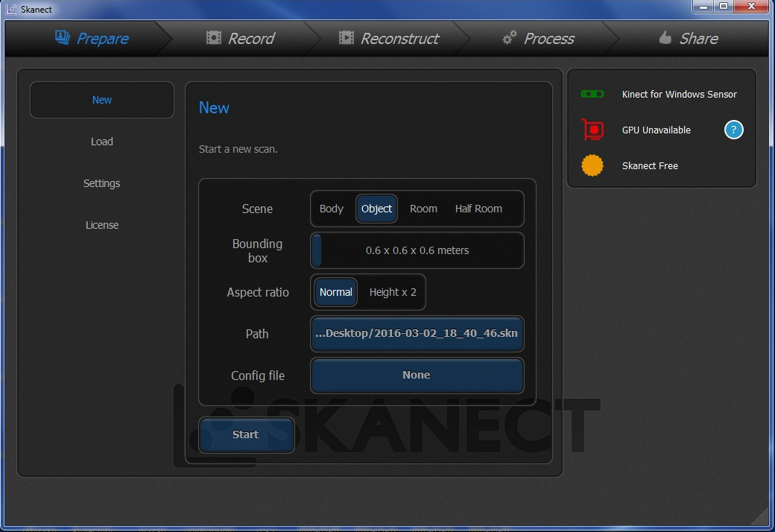Image resolution: width=775 pixels, height=532 pixels.
Task: Click the Config file label
Action: (258, 376)
